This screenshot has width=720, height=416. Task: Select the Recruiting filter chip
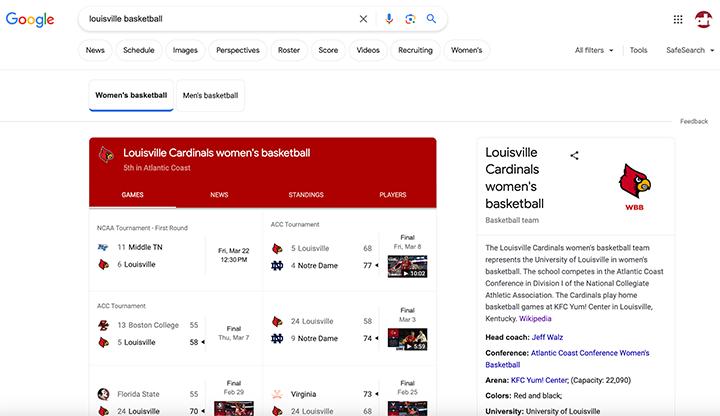pyautogui.click(x=416, y=50)
